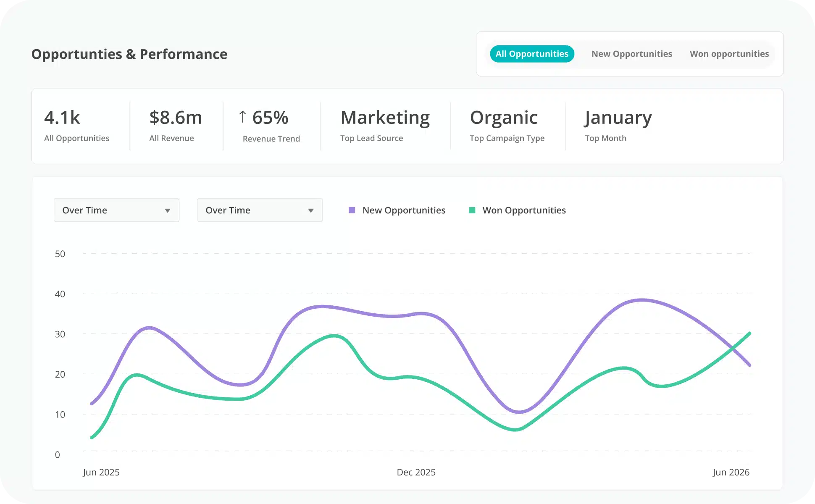Switch to the New Opportunities tab
This screenshot has height=504, width=815.
point(631,54)
